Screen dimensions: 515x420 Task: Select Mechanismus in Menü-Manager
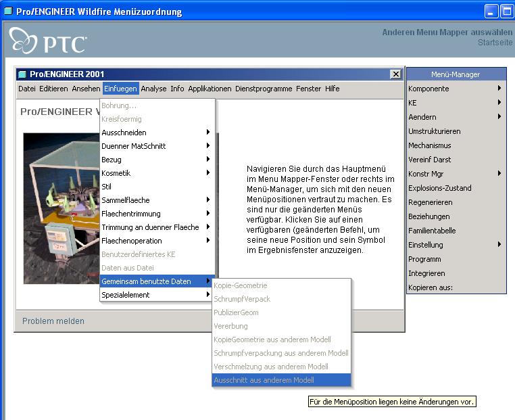[x=456, y=145]
